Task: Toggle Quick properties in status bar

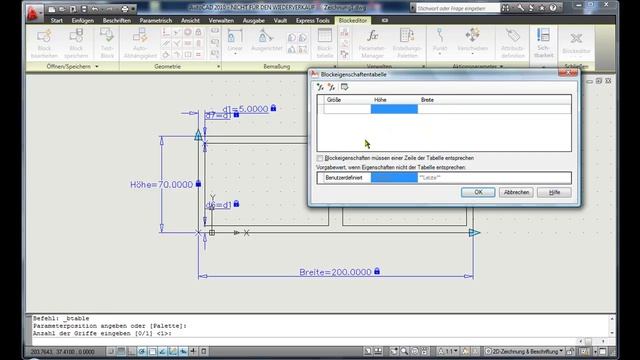Action: [x=204, y=351]
